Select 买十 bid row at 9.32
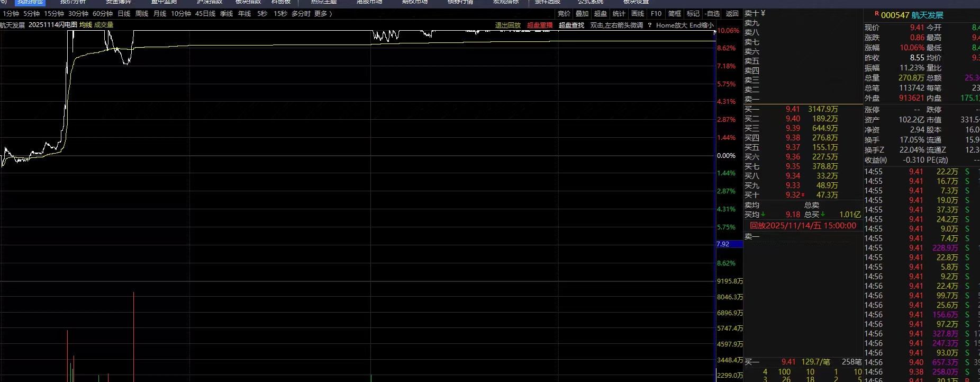980x382 pixels. [x=802, y=195]
